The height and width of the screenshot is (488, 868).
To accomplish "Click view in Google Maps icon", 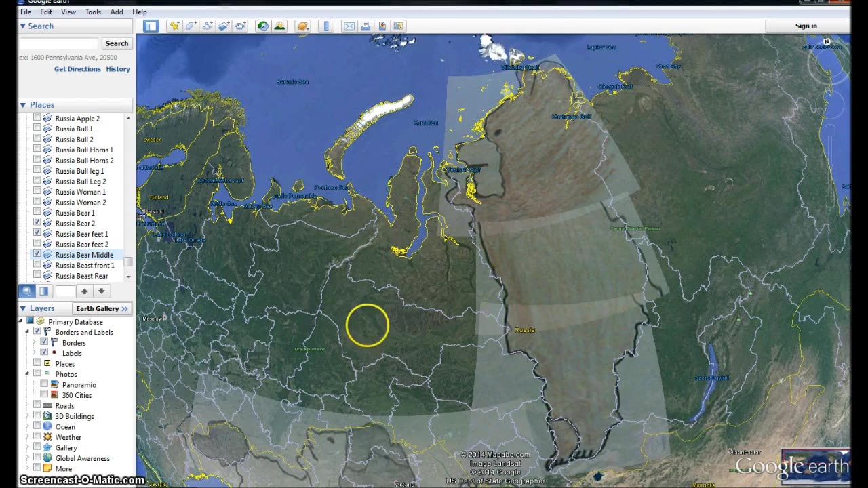I will [398, 26].
